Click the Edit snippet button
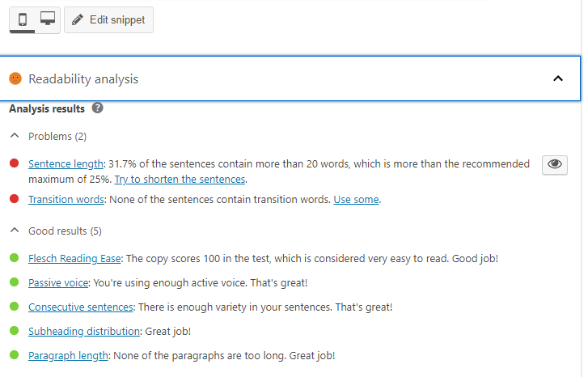Viewport: 588px width, 377px height. [108, 20]
